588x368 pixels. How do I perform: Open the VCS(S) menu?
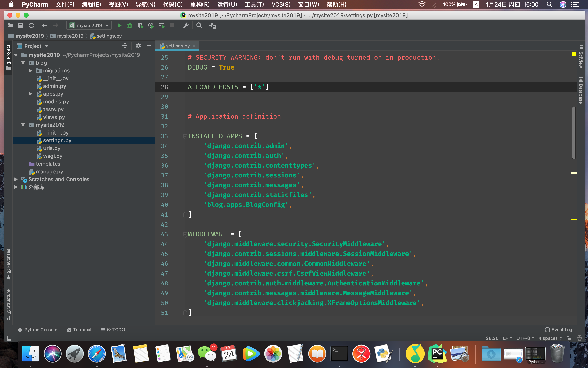click(x=281, y=4)
